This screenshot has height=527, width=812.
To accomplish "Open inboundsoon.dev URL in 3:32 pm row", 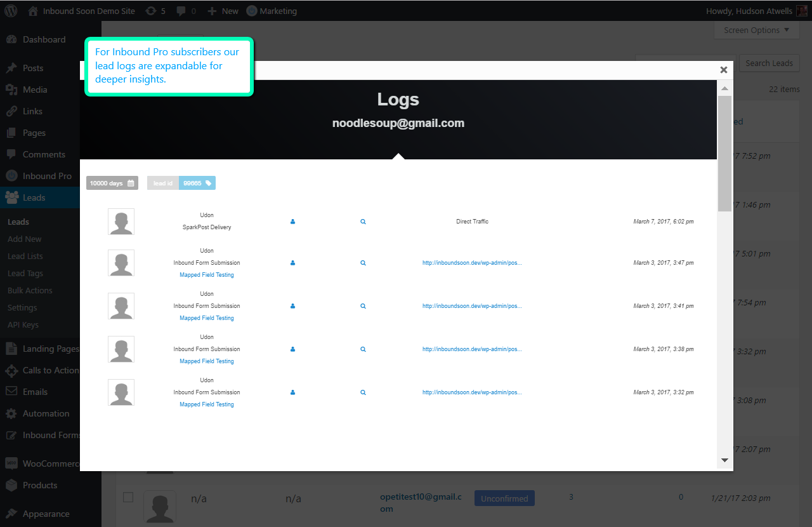I will (x=473, y=392).
